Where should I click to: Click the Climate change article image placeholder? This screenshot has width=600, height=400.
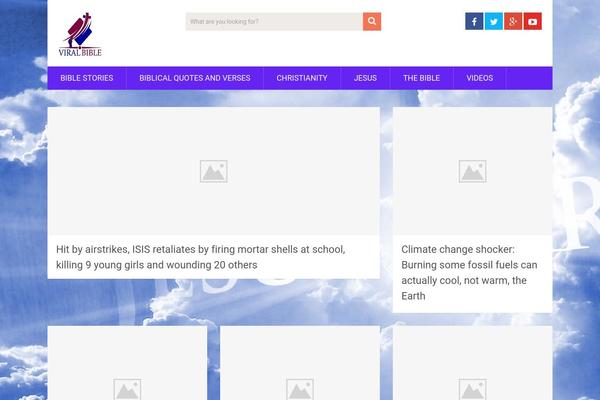(x=473, y=171)
